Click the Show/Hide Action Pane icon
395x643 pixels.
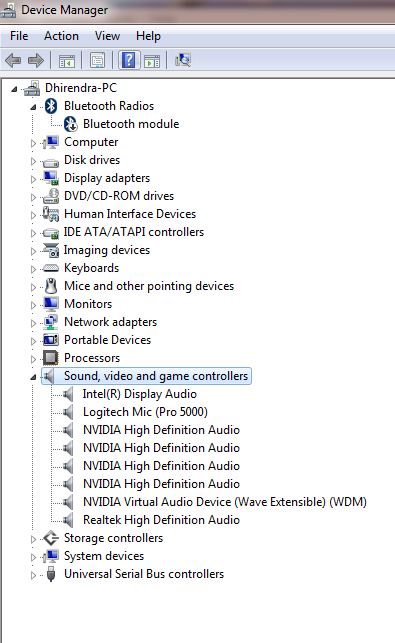tap(152, 61)
